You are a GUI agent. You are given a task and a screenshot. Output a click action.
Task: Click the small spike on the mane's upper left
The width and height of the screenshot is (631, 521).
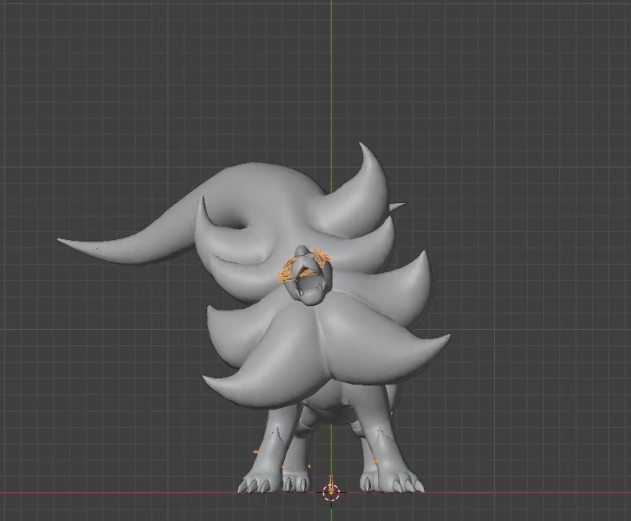(x=205, y=208)
